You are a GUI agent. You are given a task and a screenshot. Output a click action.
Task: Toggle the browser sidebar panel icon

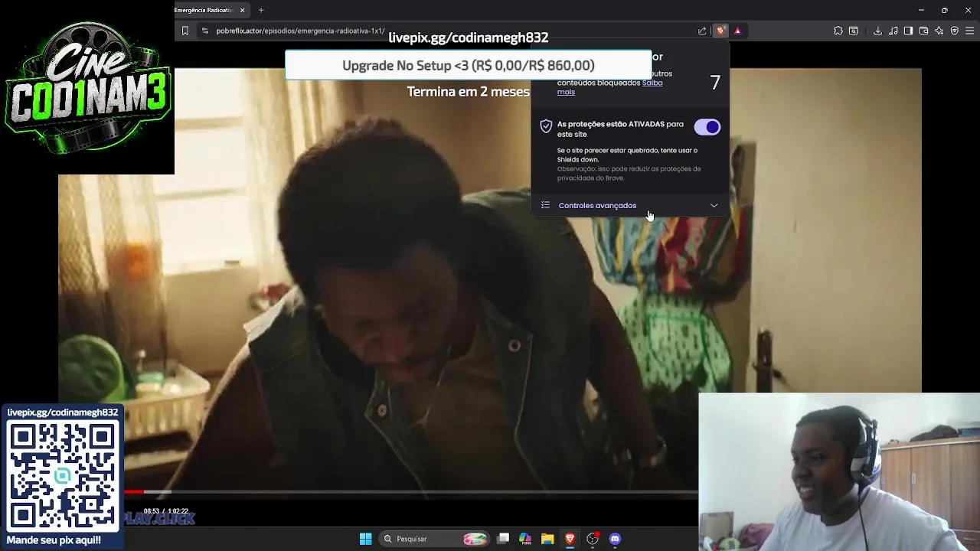pos(908,31)
